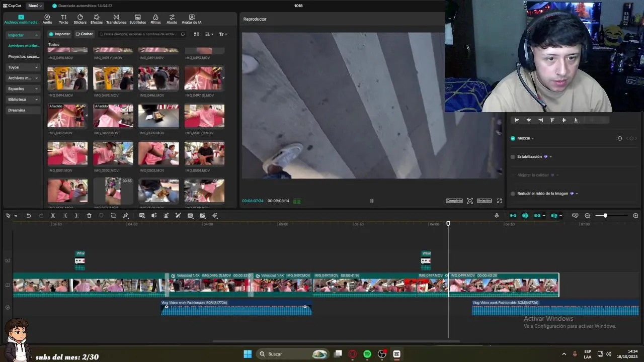This screenshot has height=362, width=644.
Task: Click the Completa preview quality button
Action: coord(454,201)
